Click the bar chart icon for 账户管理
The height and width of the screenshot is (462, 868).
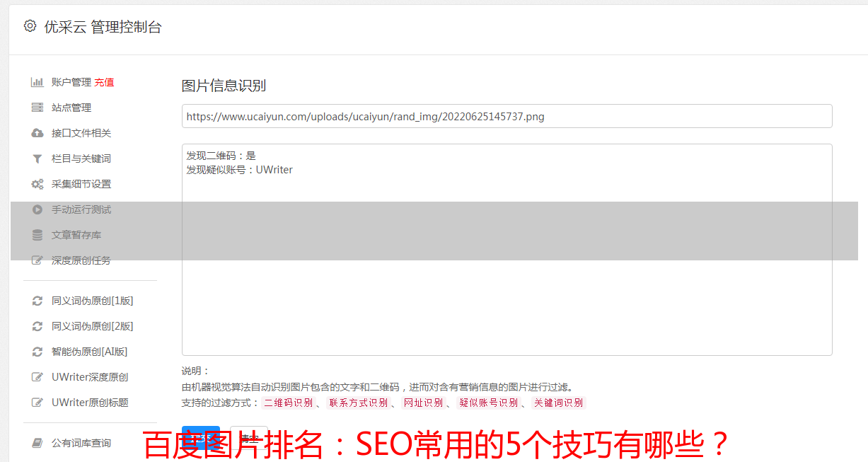click(37, 82)
